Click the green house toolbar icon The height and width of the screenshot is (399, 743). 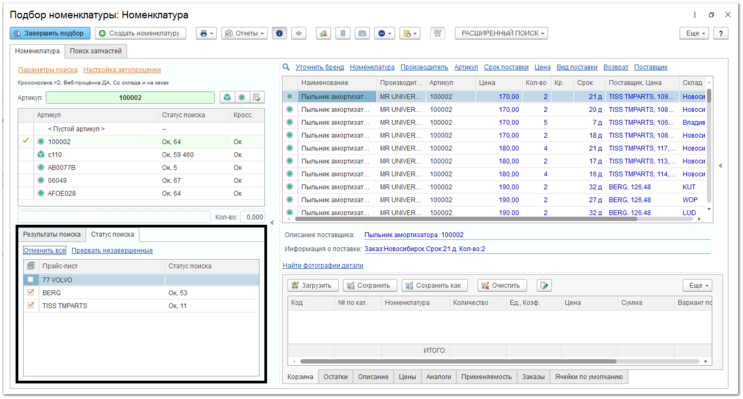click(x=323, y=33)
